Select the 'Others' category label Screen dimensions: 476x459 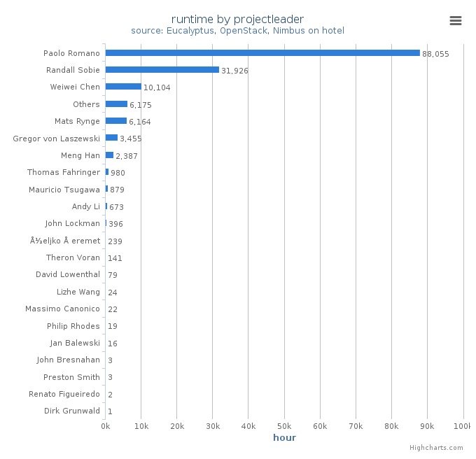[86, 104]
